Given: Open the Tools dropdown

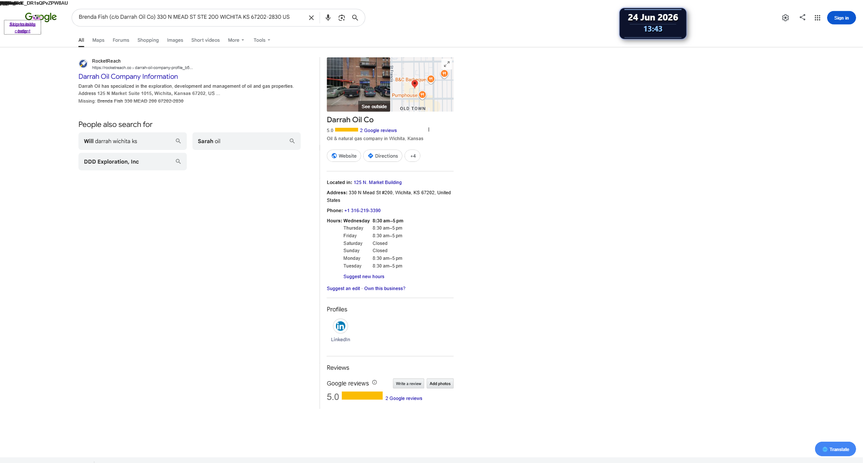Looking at the screenshot, I should [262, 40].
